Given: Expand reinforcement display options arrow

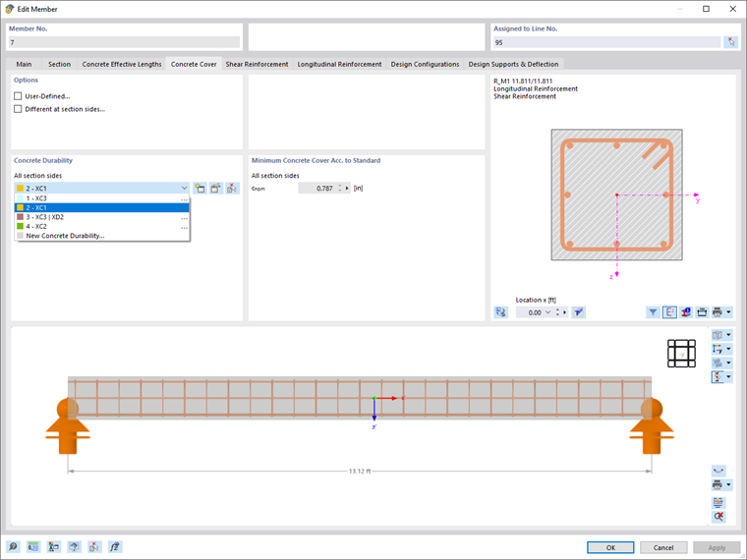Looking at the screenshot, I should [x=728, y=376].
